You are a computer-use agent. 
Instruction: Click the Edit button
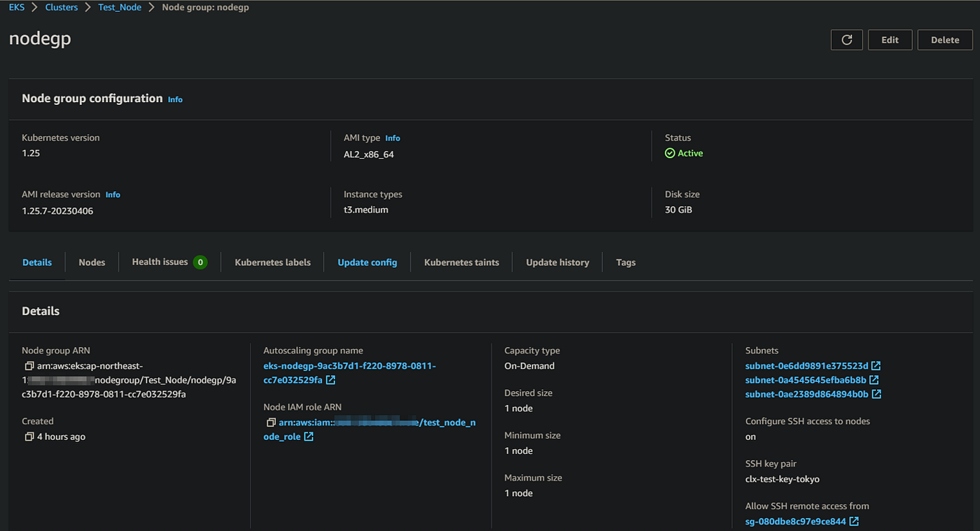890,40
